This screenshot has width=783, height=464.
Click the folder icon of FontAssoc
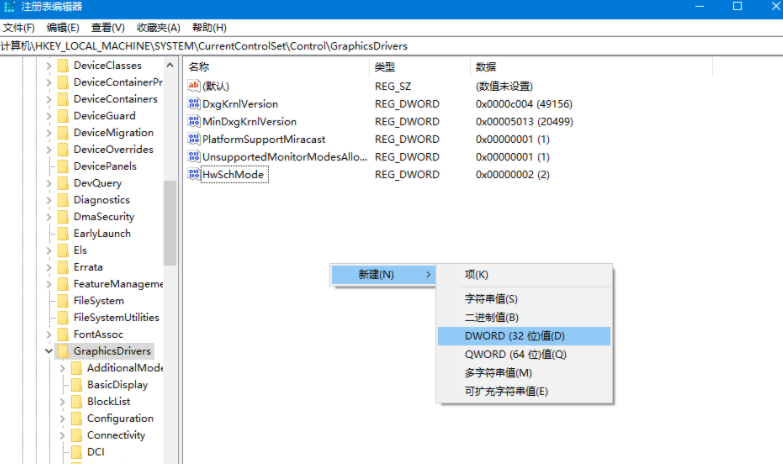point(63,334)
